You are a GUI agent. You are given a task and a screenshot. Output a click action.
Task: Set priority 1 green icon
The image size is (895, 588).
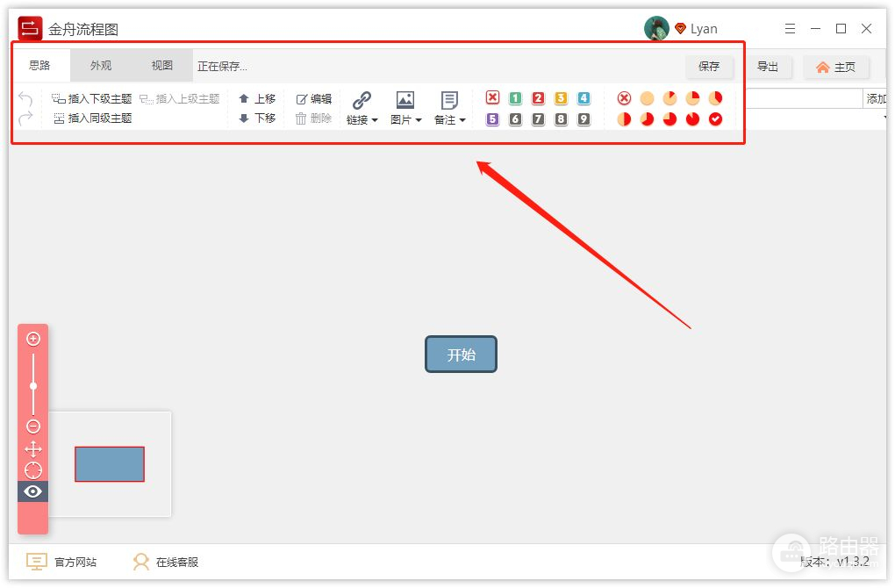coord(515,98)
